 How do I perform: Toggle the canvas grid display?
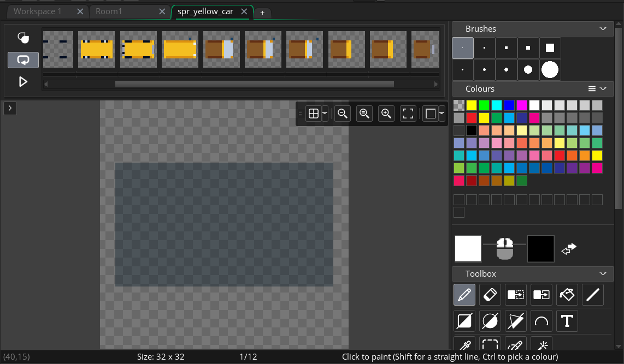point(314,114)
